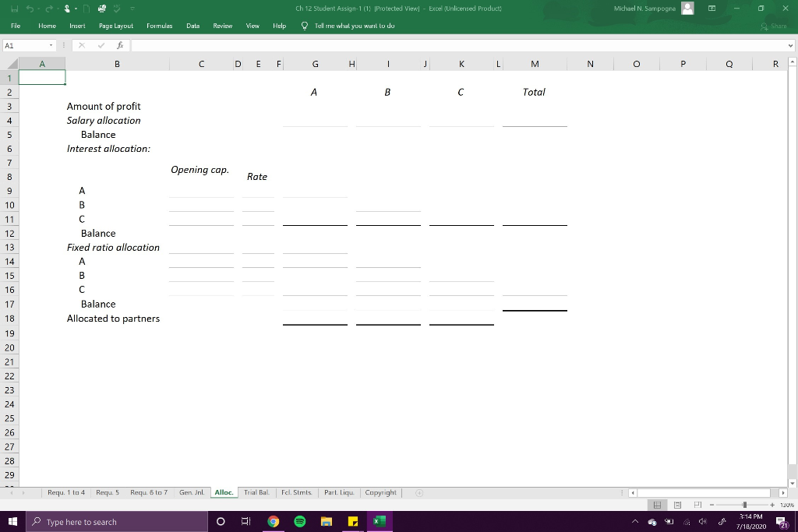
Task: Switch to Page Break Preview icon
Action: coord(698,505)
